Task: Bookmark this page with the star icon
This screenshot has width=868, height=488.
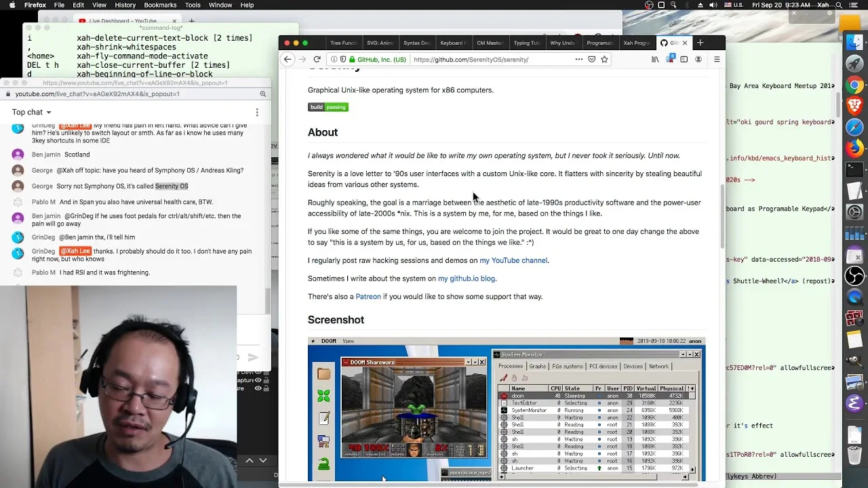Action: (x=604, y=60)
